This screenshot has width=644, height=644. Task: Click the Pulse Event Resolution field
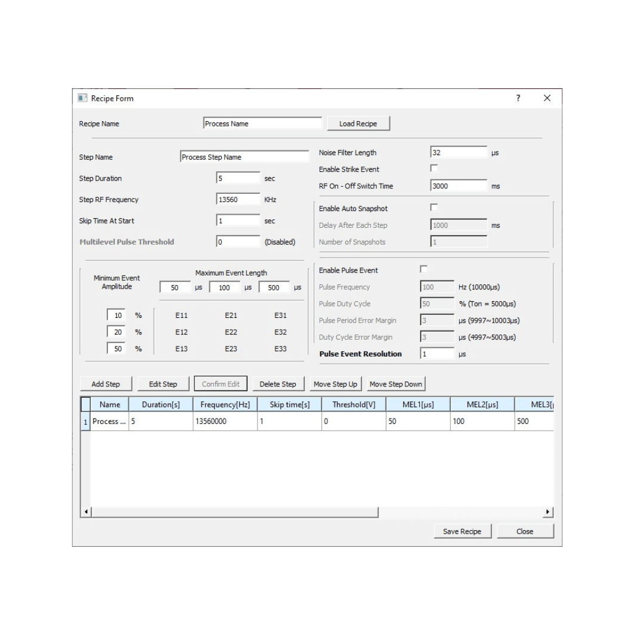tap(436, 354)
